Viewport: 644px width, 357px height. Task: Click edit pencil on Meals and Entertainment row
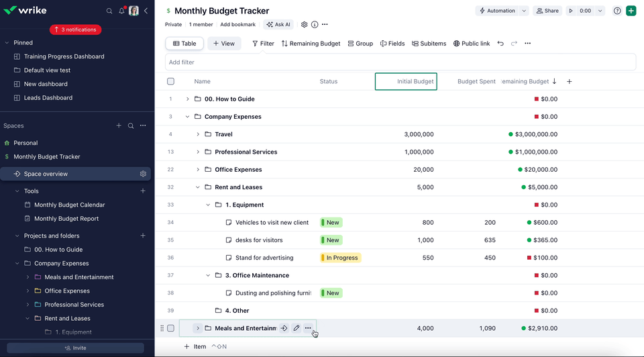pos(296,328)
